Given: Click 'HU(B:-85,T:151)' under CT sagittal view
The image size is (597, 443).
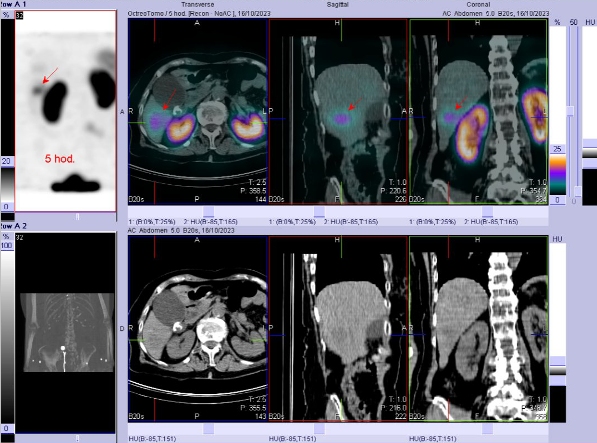Looking at the screenshot, I should pos(292,439).
